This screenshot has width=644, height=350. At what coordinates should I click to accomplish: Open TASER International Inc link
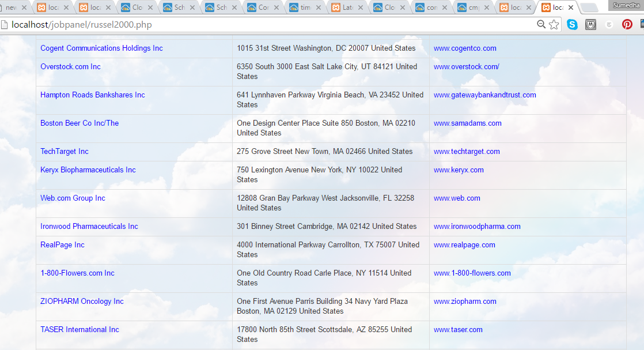tap(79, 329)
